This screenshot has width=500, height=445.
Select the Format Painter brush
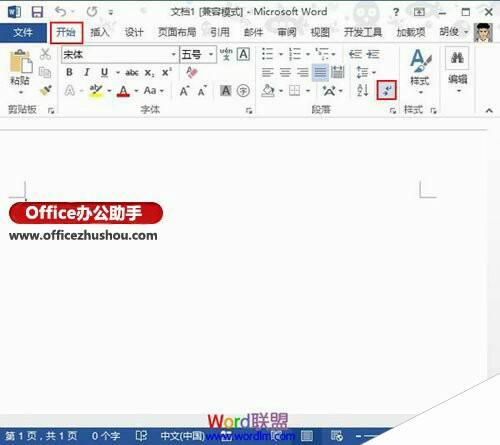[45, 90]
